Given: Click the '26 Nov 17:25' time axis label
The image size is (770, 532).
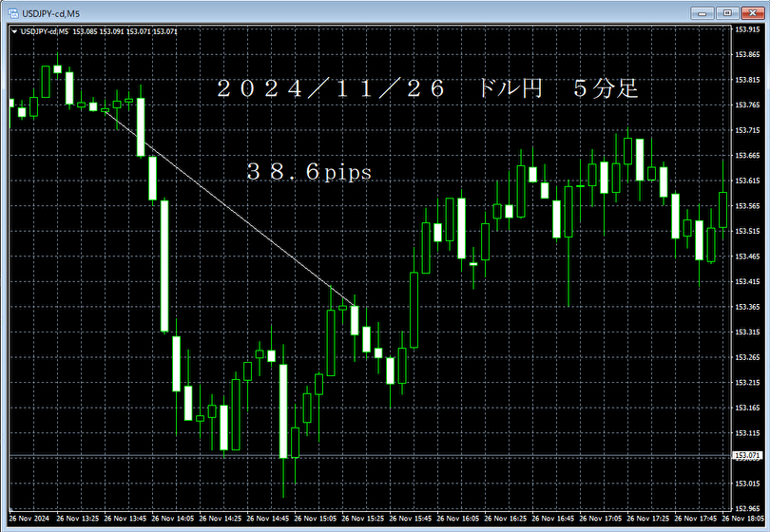Looking at the screenshot, I should tap(648, 519).
